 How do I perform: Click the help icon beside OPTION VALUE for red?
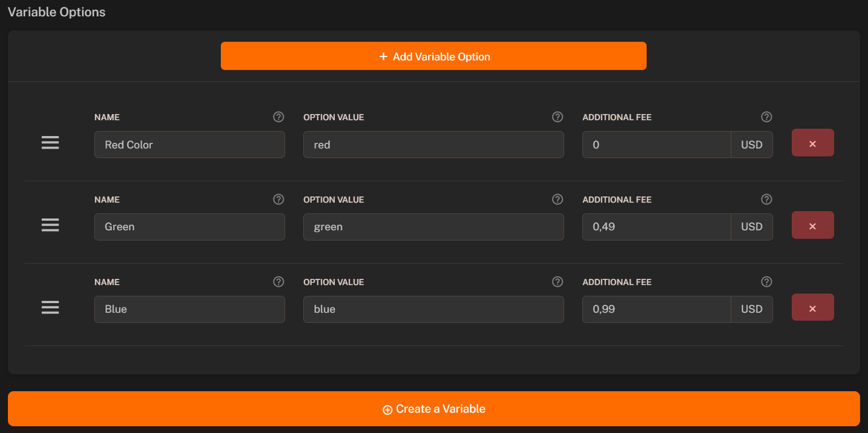click(x=557, y=117)
